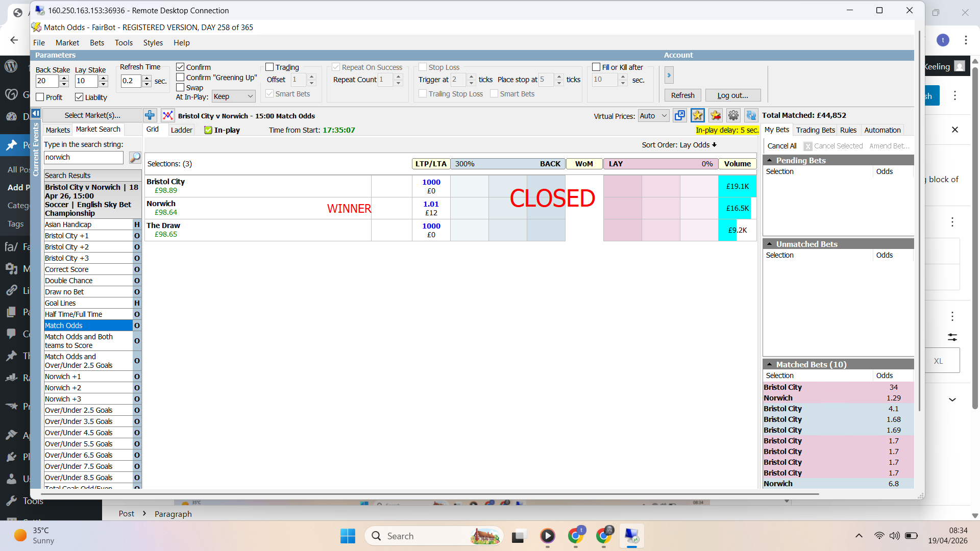This screenshot has height=551, width=980.
Task: Click the blue plus add-market icon
Action: point(150,116)
